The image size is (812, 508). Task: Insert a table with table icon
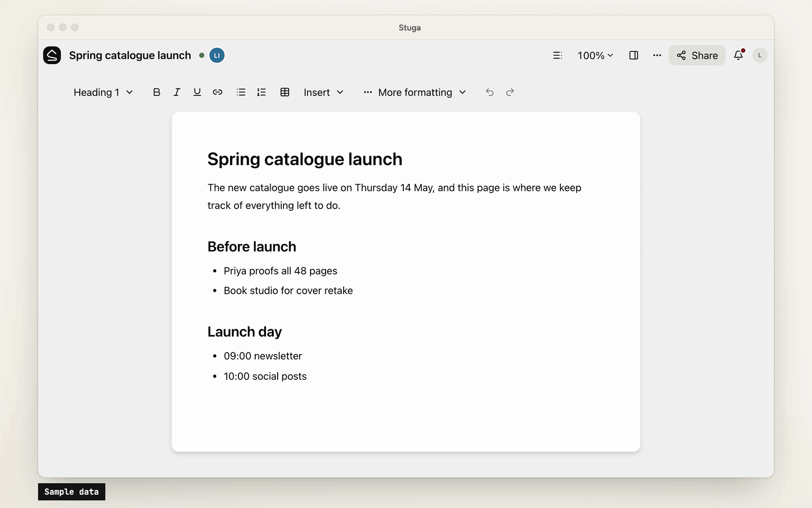pos(284,92)
